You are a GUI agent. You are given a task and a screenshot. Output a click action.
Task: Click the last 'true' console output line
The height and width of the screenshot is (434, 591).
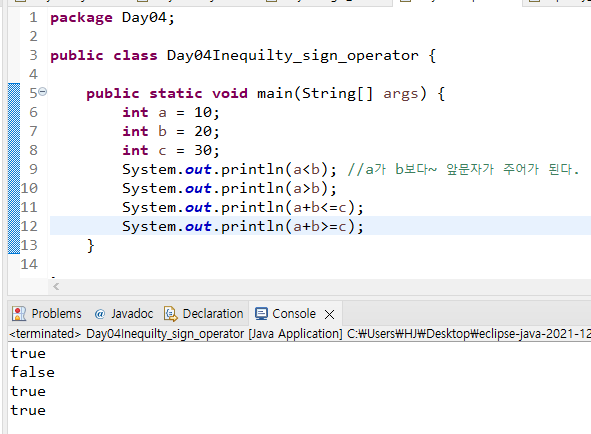[28, 411]
